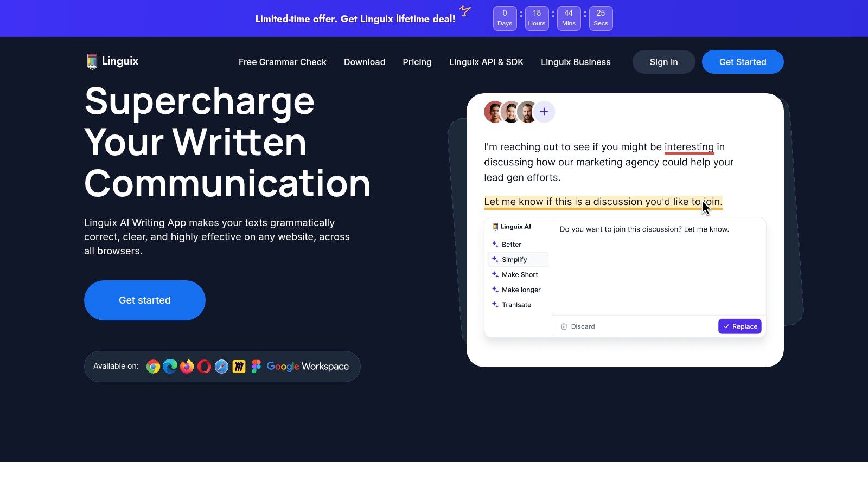Viewport: 868px width, 488px height.
Task: Open Linguix Business
Action: [x=576, y=62]
